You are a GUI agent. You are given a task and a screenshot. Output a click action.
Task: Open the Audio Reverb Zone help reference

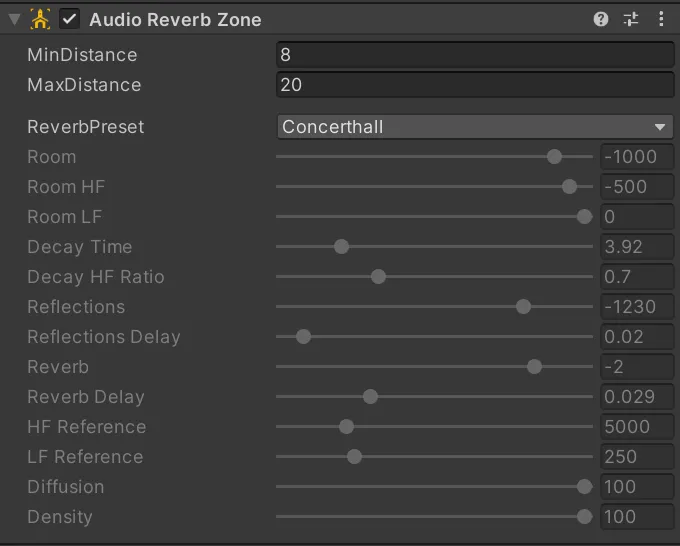tap(601, 19)
